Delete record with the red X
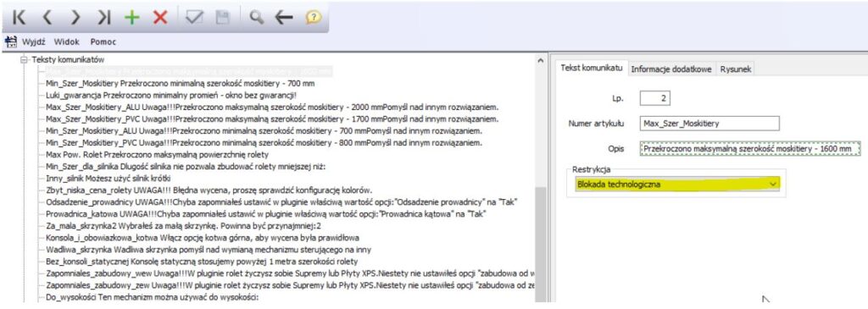The width and height of the screenshot is (868, 309). click(160, 17)
